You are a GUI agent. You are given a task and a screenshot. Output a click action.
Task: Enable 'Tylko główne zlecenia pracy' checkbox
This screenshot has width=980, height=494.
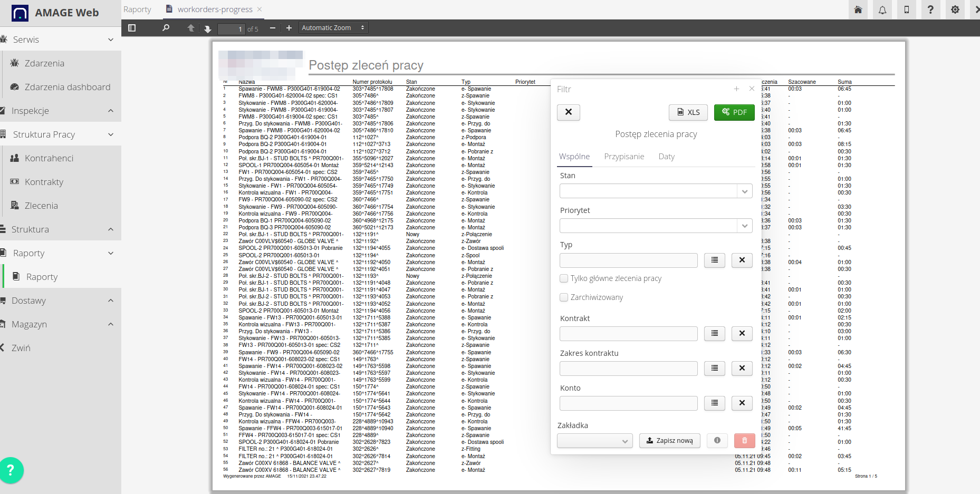[x=564, y=278]
